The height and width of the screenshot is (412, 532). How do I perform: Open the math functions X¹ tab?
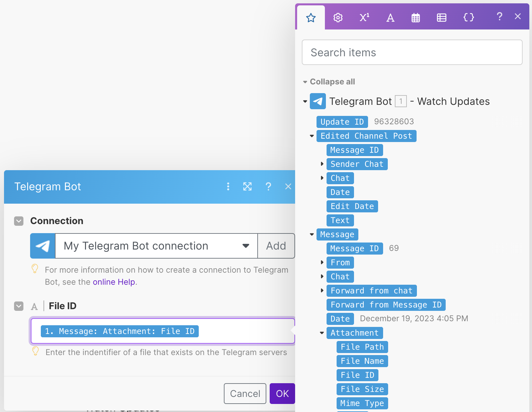click(364, 17)
